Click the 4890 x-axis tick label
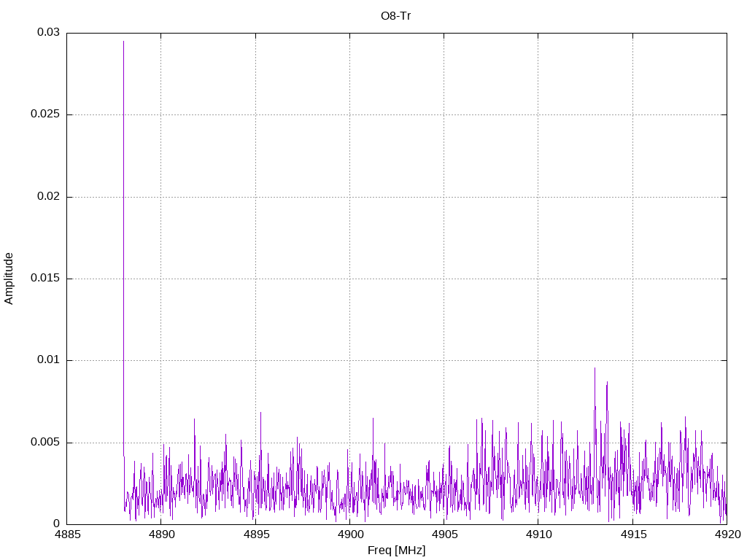The width and height of the screenshot is (747, 560). pyautogui.click(x=161, y=534)
